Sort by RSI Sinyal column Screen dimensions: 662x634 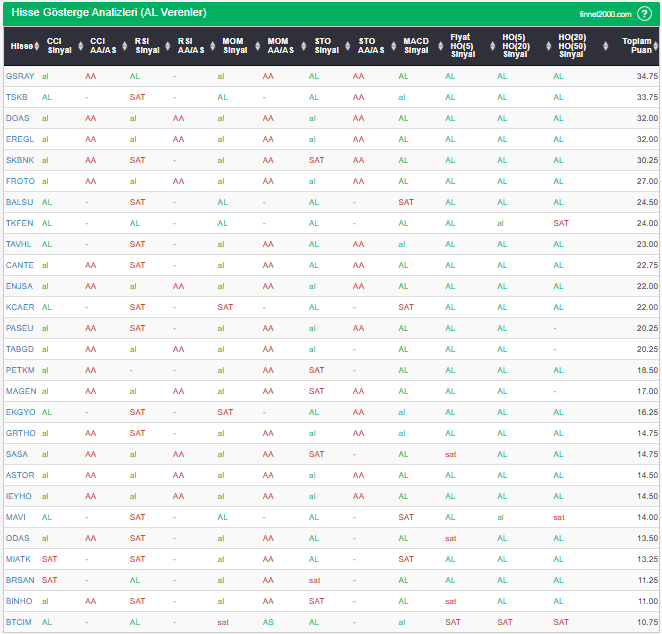coord(147,46)
